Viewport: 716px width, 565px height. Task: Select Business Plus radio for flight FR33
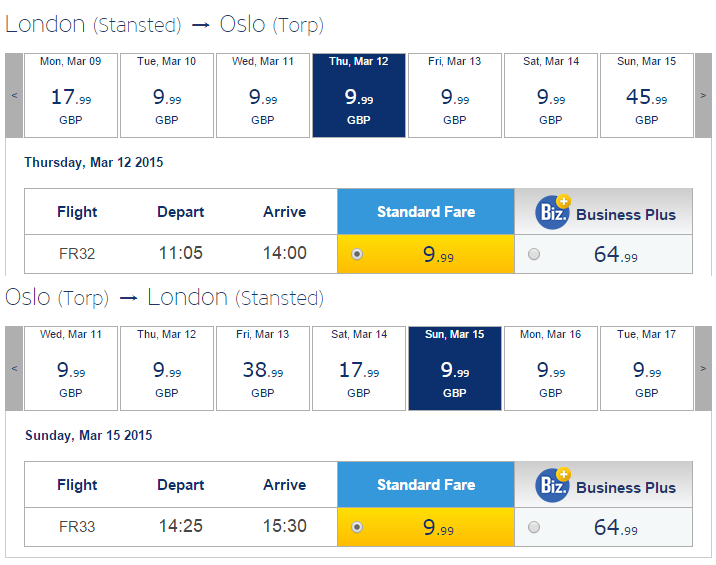534,527
